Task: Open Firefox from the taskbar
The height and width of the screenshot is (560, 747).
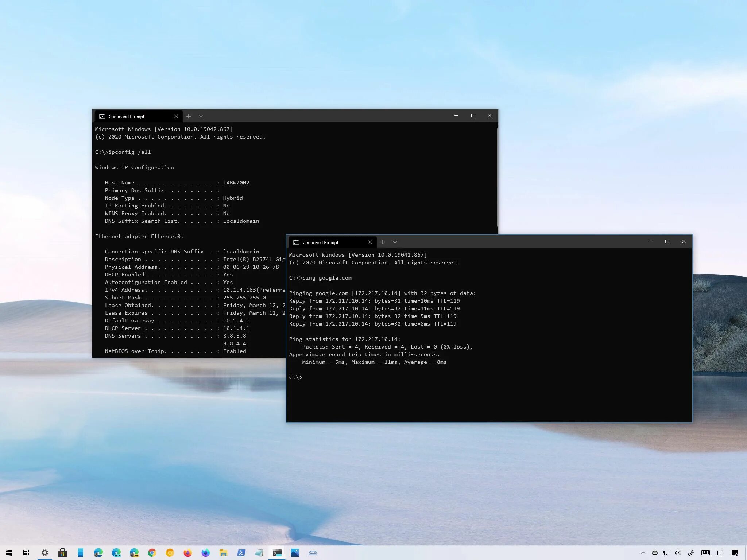Action: [x=187, y=553]
